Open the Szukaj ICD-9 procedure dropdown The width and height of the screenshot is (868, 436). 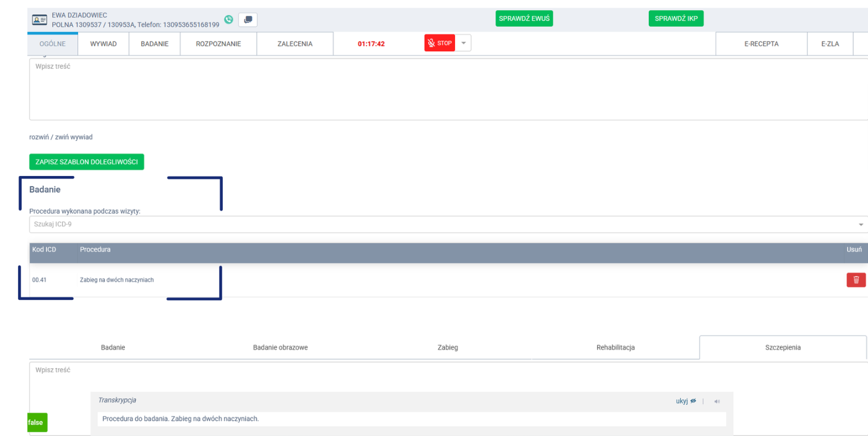446,224
